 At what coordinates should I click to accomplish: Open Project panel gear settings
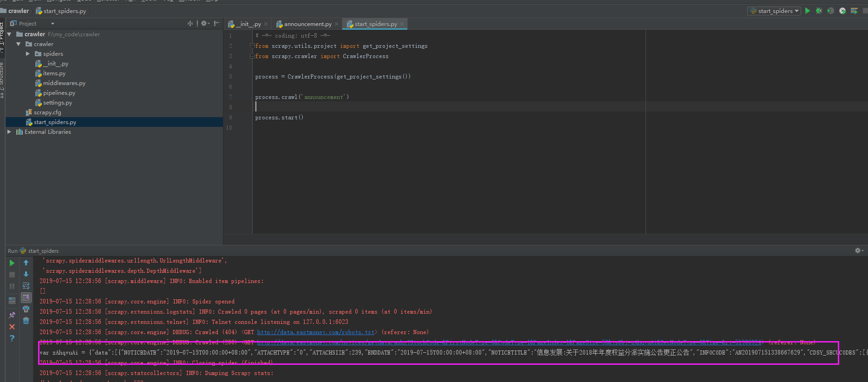point(205,23)
